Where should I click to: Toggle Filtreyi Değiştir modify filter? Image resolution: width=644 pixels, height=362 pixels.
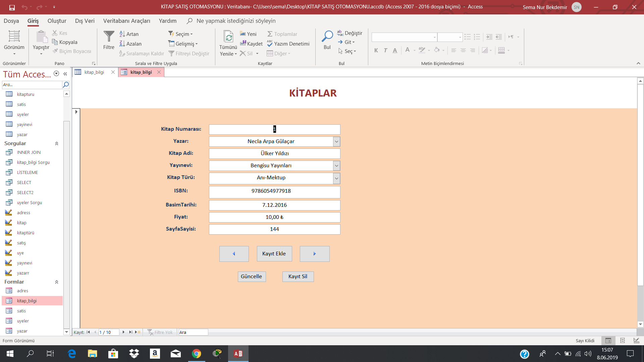[190, 53]
